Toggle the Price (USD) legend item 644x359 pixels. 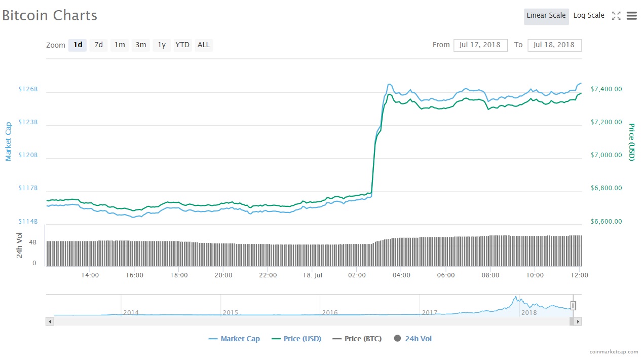tap(296, 339)
